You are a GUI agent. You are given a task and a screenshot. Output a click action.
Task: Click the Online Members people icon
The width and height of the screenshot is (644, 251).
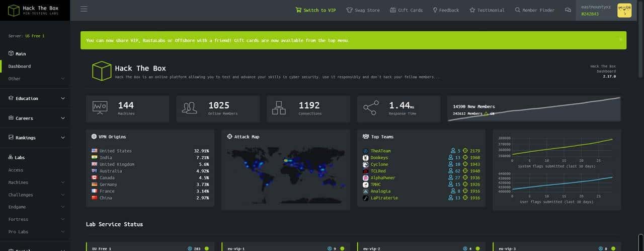click(190, 108)
